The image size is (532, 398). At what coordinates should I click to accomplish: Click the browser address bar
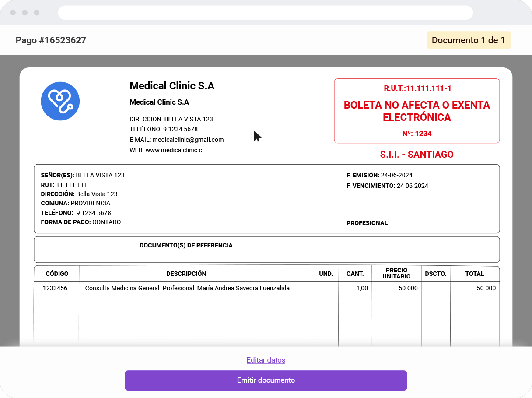tap(265, 13)
